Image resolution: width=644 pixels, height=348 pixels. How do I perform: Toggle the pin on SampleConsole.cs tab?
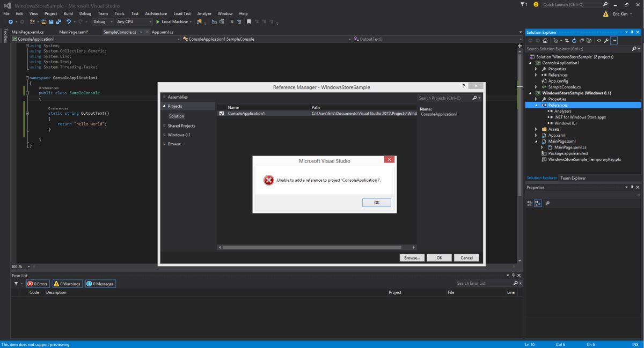point(141,32)
